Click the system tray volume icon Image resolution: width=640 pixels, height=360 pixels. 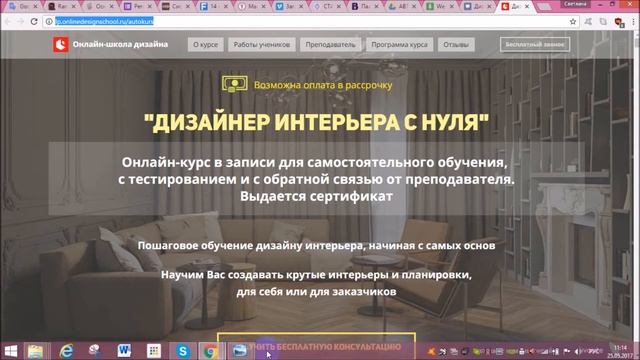click(577, 351)
